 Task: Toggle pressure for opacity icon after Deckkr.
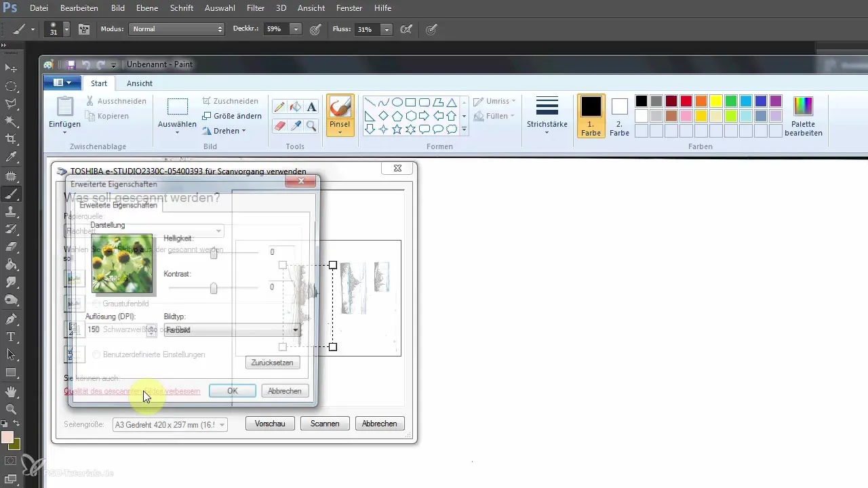pyautogui.click(x=315, y=29)
